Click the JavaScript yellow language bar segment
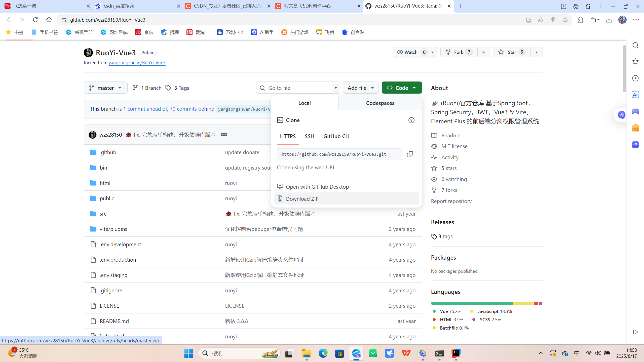644x362 pixels. click(523, 303)
